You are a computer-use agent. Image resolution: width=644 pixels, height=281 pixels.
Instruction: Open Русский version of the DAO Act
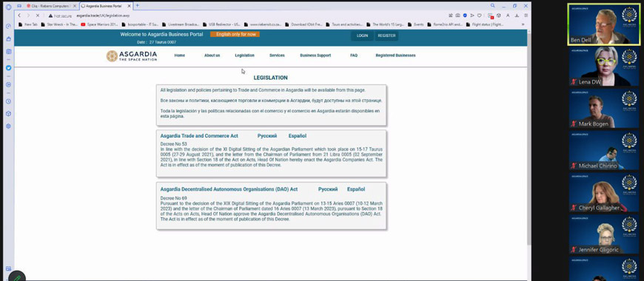coord(328,189)
